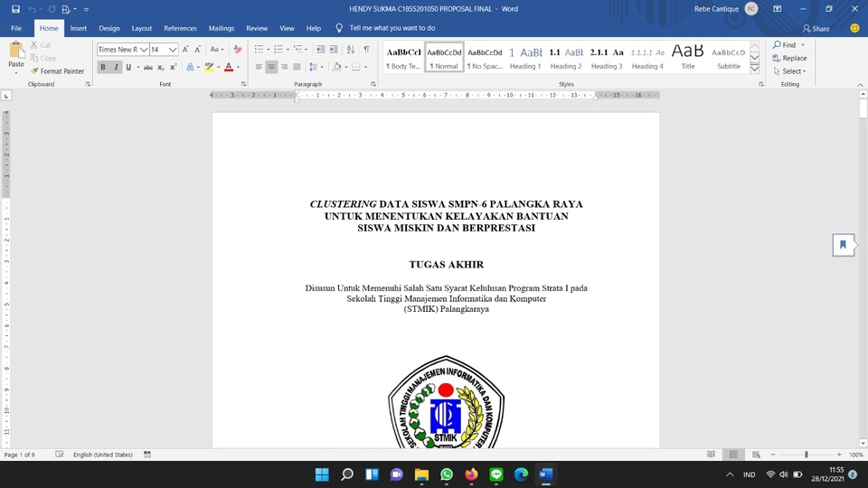
Task: Adjust the zoom slider handle
Action: [x=806, y=455]
